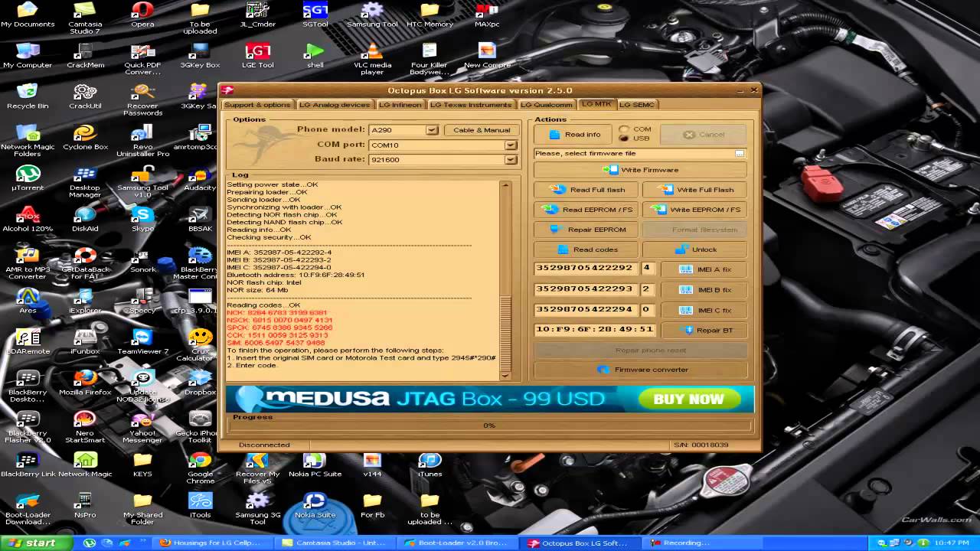This screenshot has height=551, width=980.
Task: Click the Firmware converter button
Action: (640, 370)
